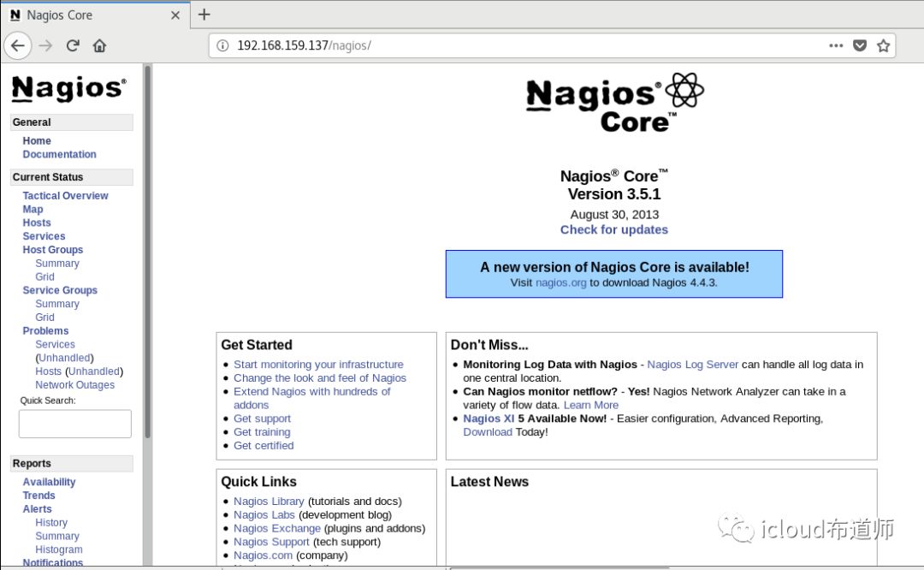Open the Hosts status page
This screenshot has width=924, height=570.
37,223
